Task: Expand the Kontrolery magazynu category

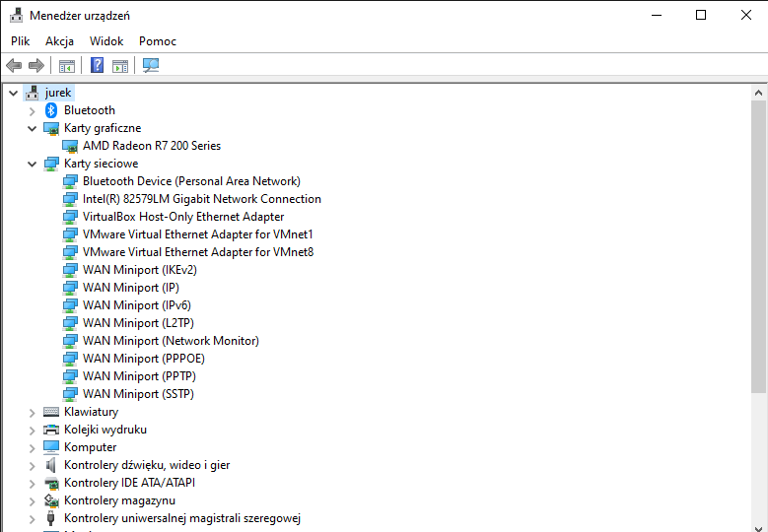Action: [x=33, y=501]
